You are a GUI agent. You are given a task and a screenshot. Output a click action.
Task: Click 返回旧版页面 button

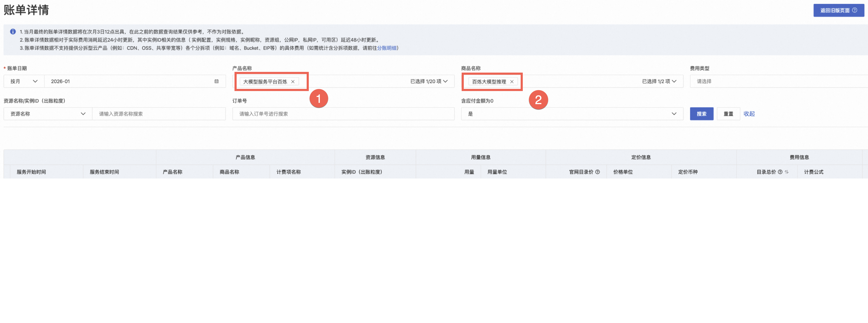[838, 10]
